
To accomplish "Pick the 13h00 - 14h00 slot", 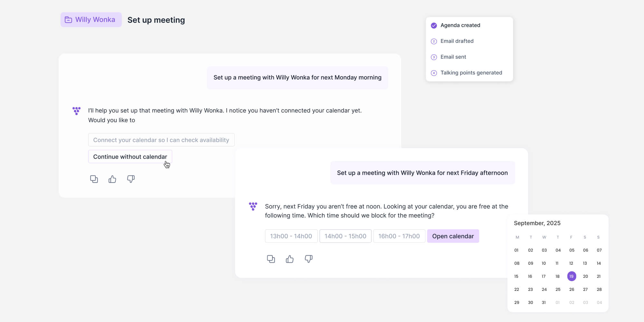I will click(x=291, y=236).
